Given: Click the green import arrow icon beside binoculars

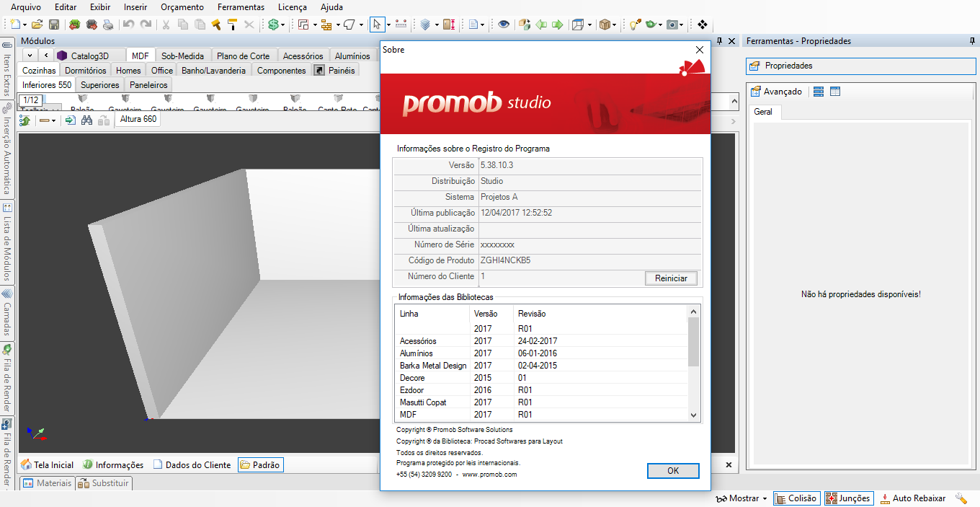Looking at the screenshot, I should point(70,120).
